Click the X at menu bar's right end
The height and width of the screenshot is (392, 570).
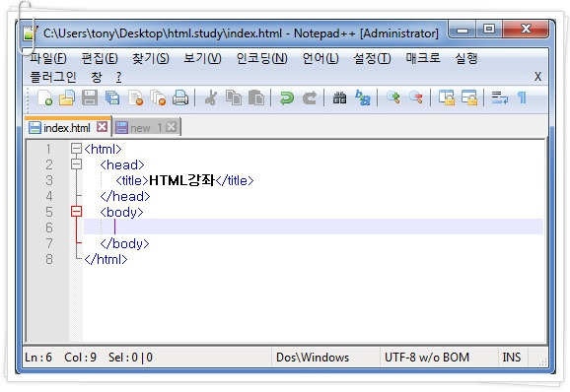click(x=537, y=77)
